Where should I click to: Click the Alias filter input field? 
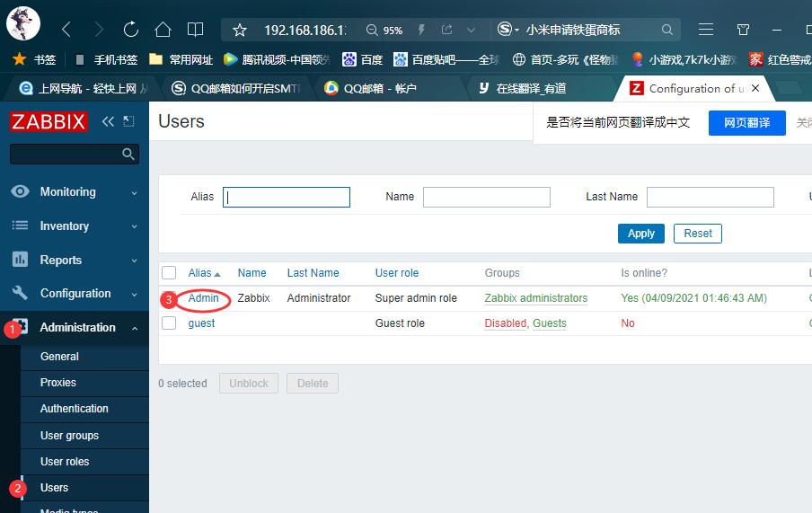pyautogui.click(x=287, y=197)
